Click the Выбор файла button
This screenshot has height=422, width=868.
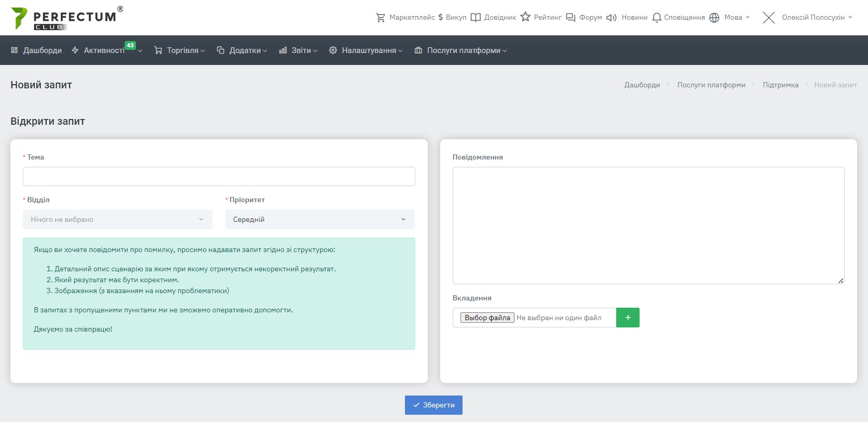coord(487,318)
